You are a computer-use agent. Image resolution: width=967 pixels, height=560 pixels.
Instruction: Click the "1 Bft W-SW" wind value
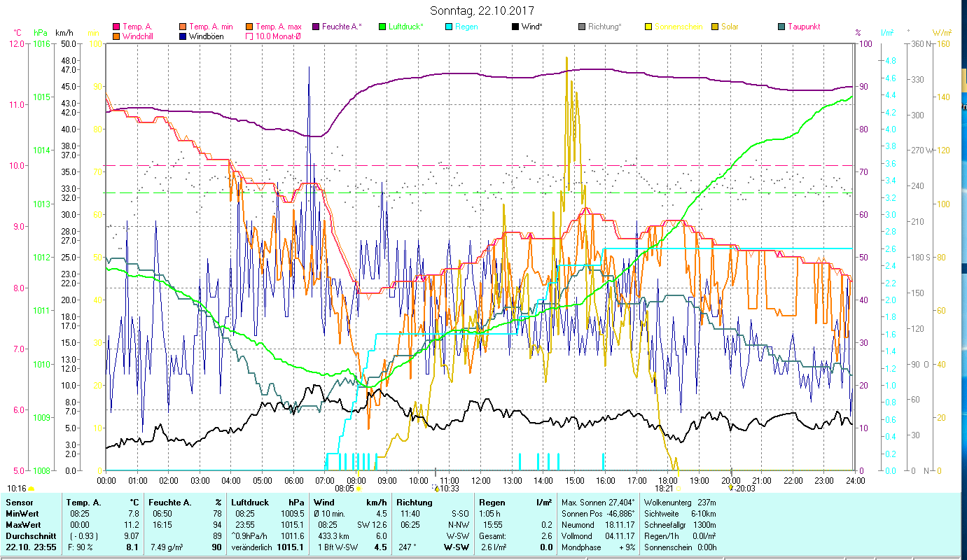tap(338, 547)
